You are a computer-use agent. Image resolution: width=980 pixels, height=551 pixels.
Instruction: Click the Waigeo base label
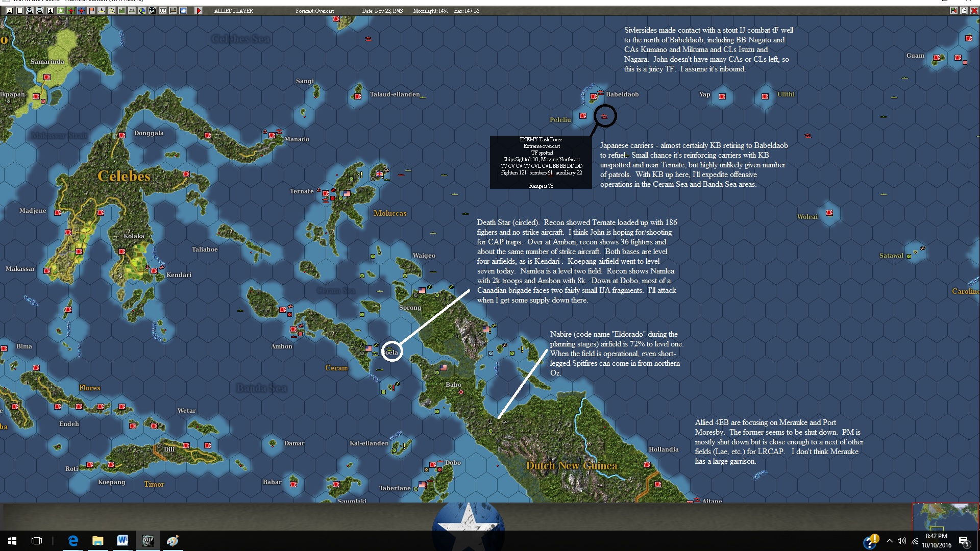coord(424,256)
